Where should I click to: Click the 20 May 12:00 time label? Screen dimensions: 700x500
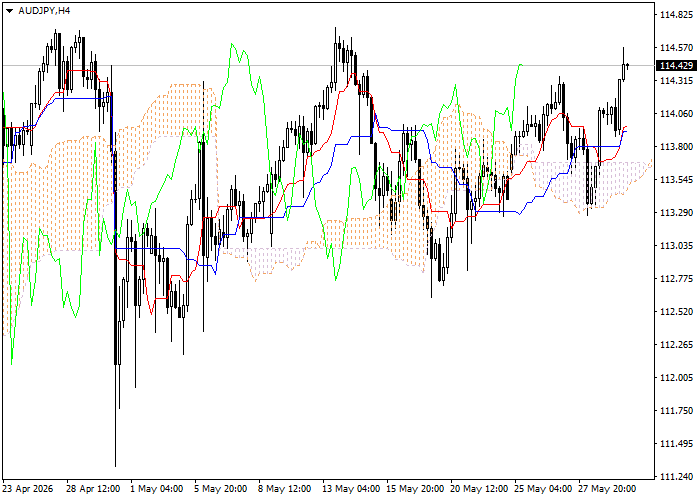(479, 489)
